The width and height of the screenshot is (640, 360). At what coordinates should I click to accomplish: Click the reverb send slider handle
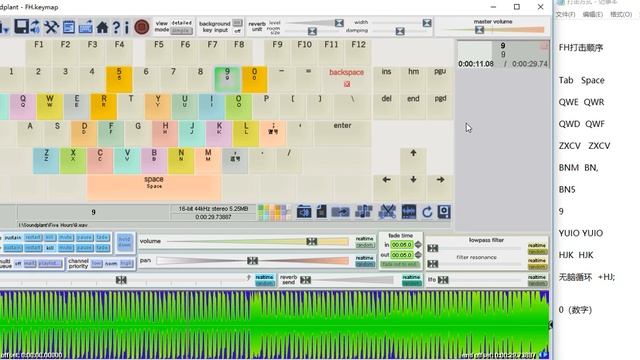pos(306,280)
